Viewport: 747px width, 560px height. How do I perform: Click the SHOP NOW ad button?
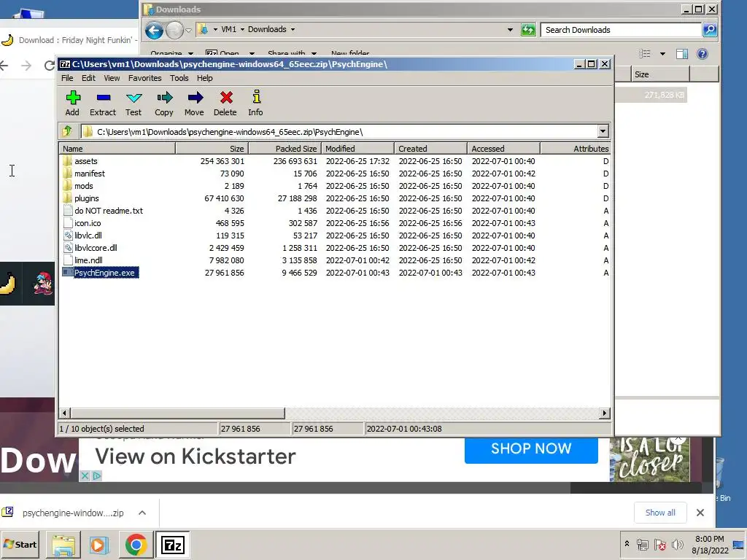[x=531, y=448]
